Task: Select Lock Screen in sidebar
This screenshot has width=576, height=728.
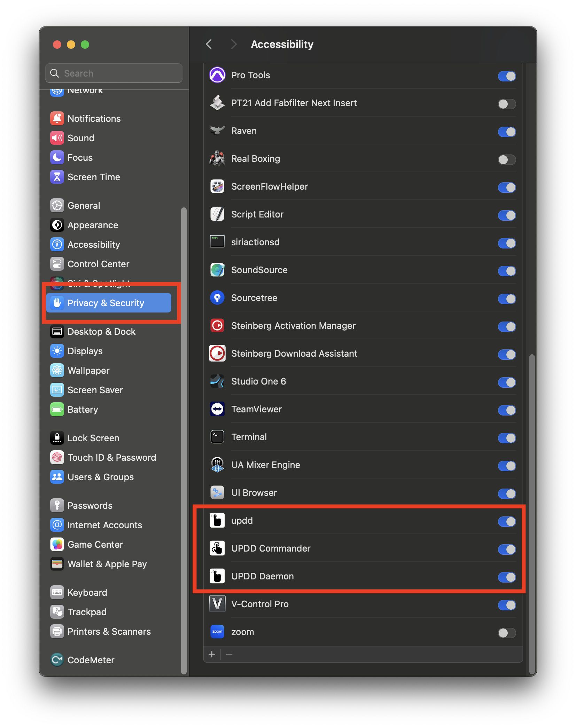Action: coord(109,438)
